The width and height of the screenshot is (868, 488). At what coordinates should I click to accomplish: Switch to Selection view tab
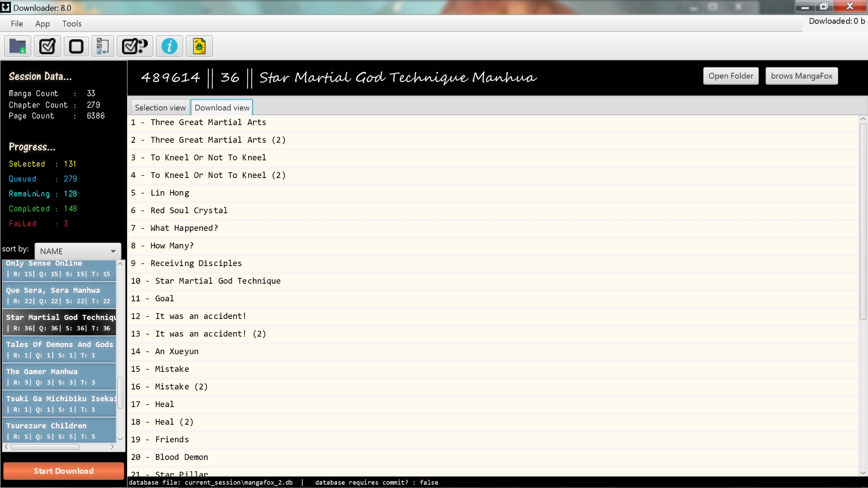(x=160, y=107)
